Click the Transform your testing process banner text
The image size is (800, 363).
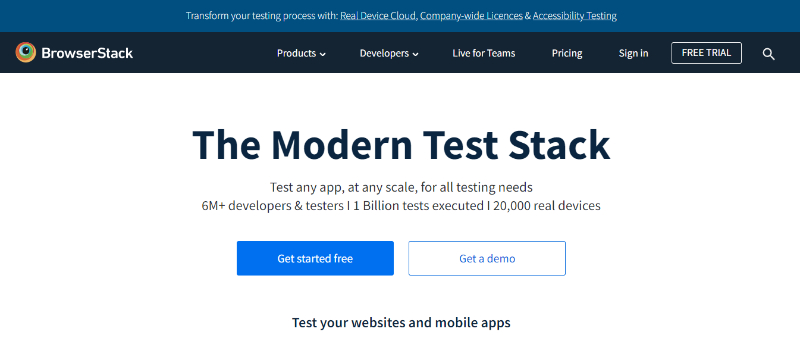coord(262,16)
